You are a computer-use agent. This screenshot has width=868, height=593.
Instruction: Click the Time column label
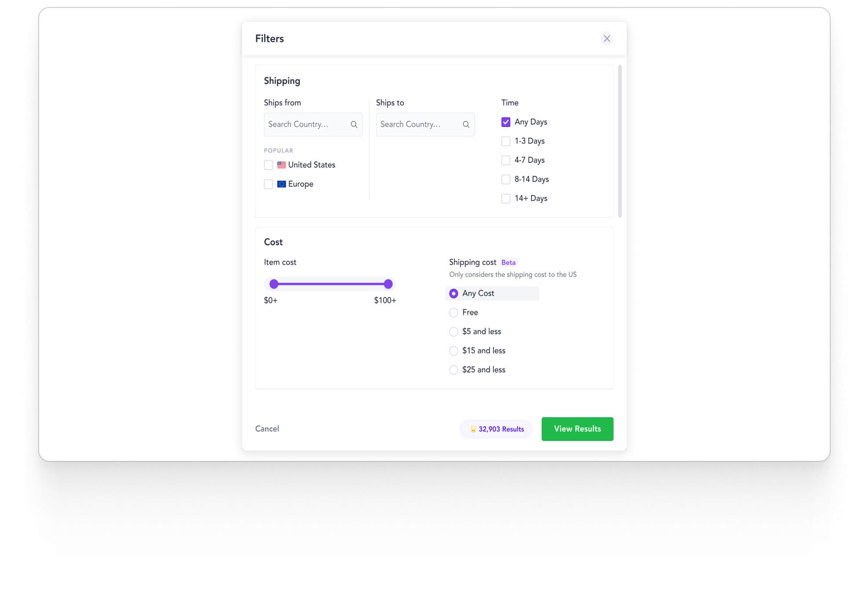(x=510, y=102)
